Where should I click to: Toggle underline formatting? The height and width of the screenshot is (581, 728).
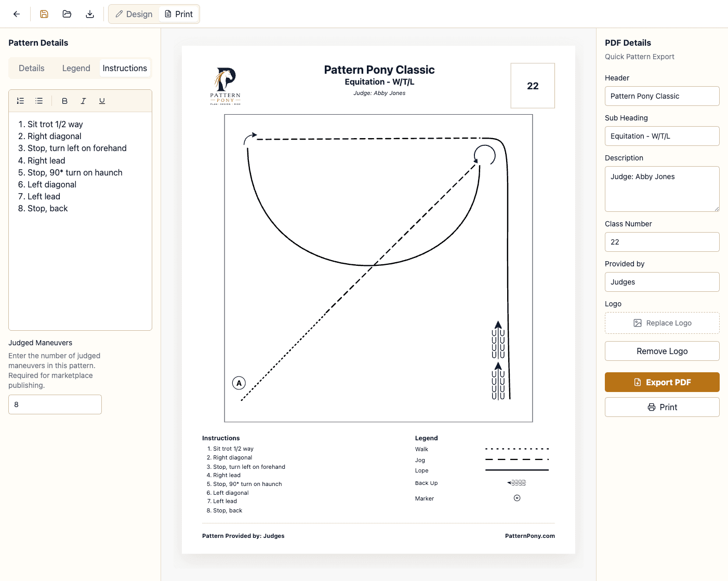(102, 101)
